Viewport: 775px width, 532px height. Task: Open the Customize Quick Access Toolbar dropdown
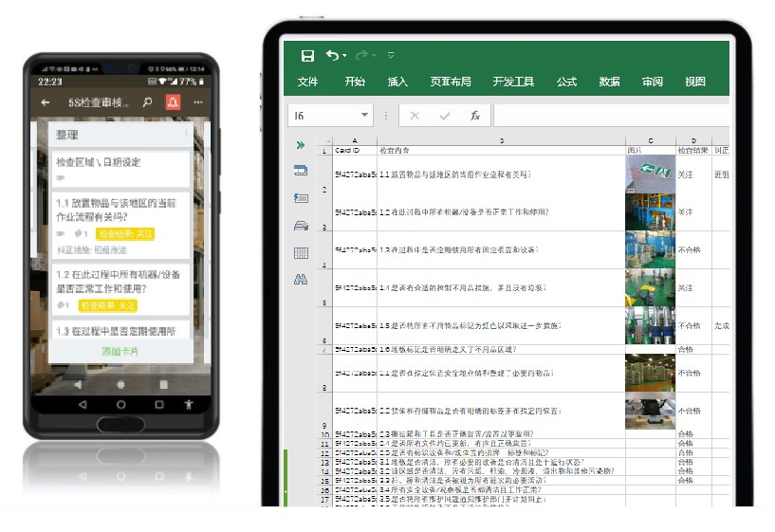point(390,56)
